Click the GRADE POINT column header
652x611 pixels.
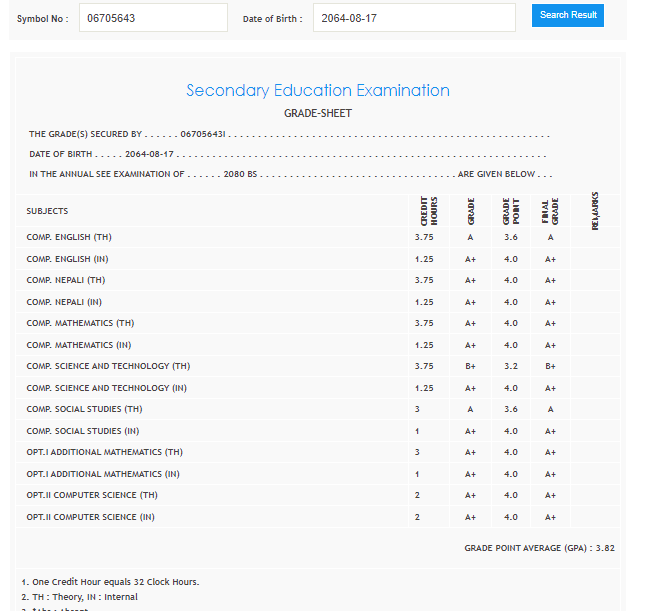click(x=510, y=211)
